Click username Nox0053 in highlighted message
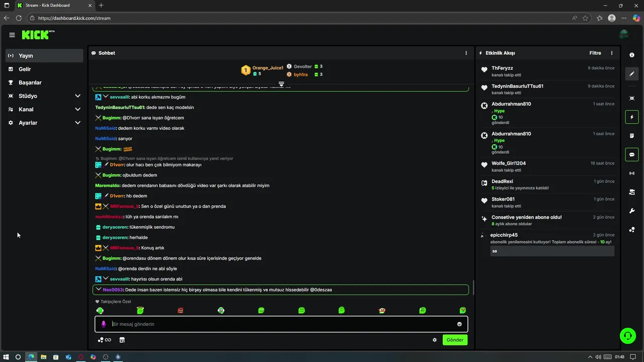The image size is (644, 362). pyautogui.click(x=113, y=290)
